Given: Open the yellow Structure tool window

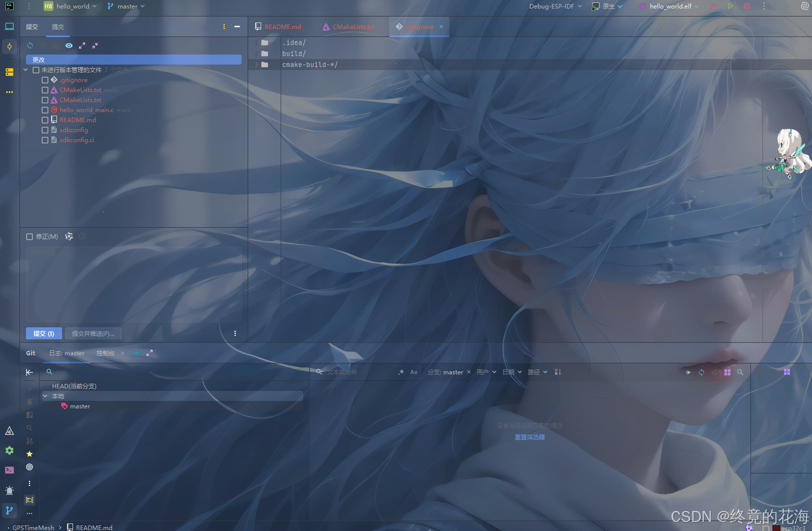Looking at the screenshot, I should point(10,72).
